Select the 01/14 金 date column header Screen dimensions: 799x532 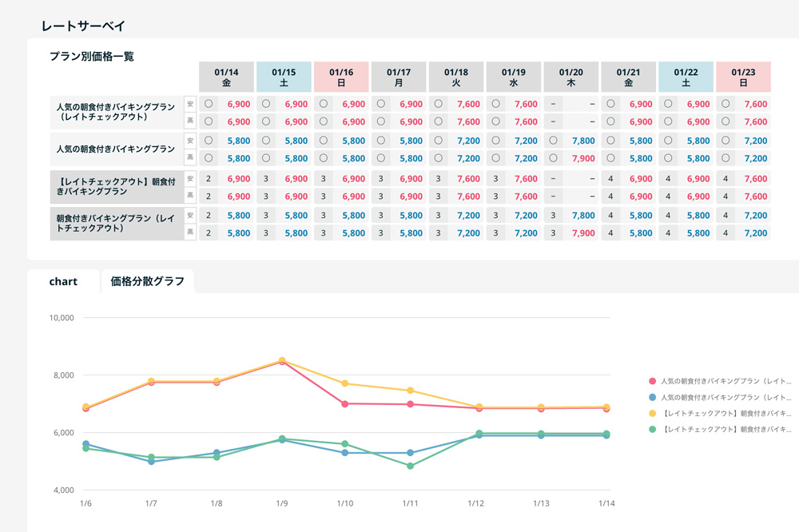(226, 77)
